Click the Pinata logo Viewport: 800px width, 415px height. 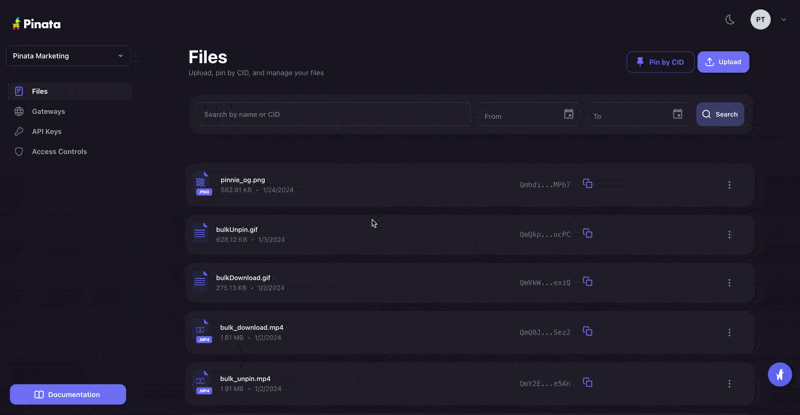[x=37, y=23]
